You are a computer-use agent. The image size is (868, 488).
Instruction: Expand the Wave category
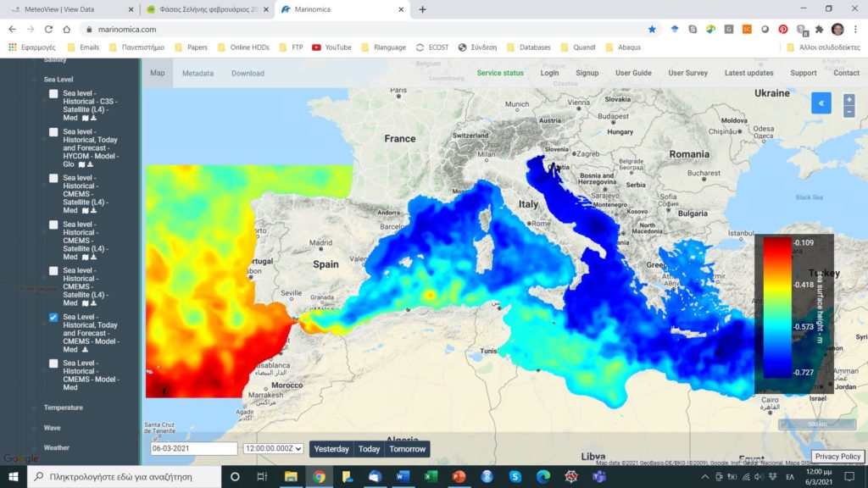coord(52,428)
